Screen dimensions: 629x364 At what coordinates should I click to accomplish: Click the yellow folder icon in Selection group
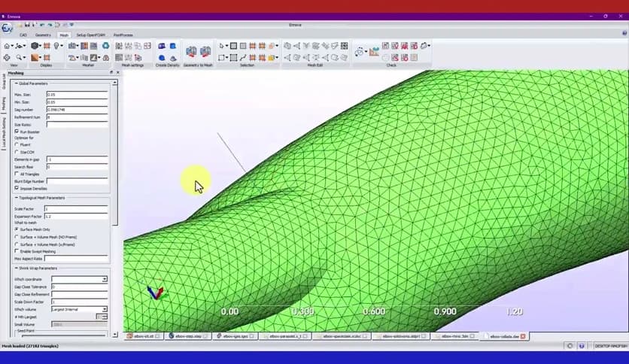(271, 58)
